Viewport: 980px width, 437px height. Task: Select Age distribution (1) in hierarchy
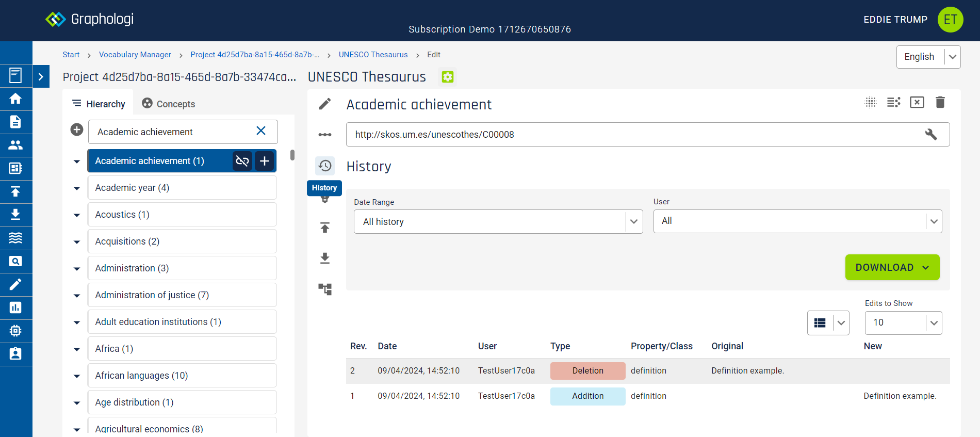click(x=182, y=402)
